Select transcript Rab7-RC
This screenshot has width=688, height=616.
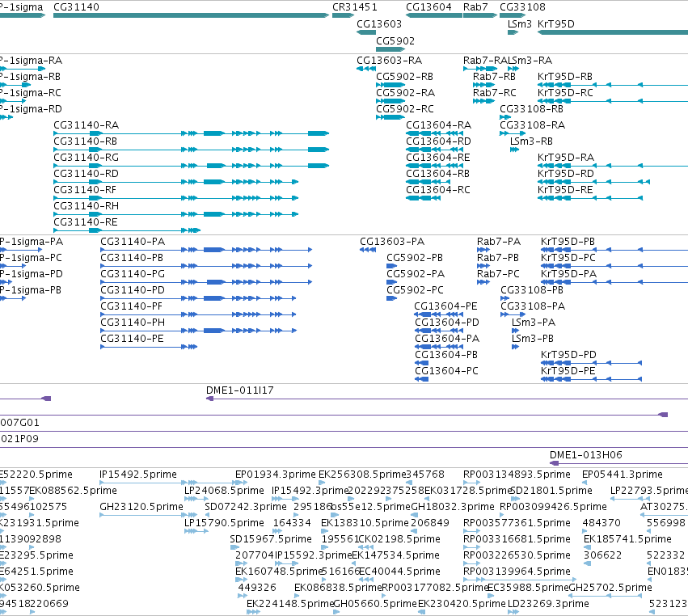pos(483,101)
